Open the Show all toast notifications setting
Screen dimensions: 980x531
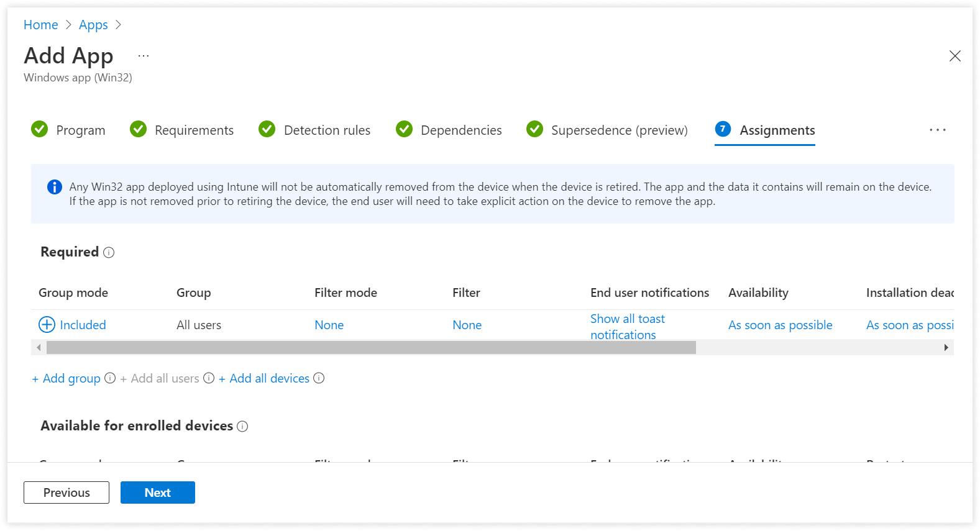click(627, 327)
